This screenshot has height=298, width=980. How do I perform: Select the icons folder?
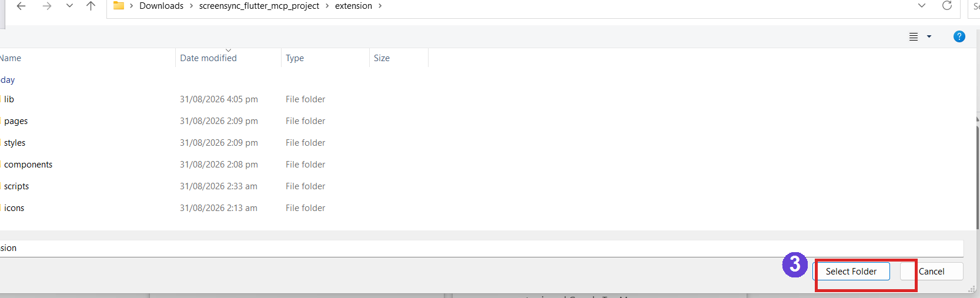pyautogui.click(x=14, y=208)
